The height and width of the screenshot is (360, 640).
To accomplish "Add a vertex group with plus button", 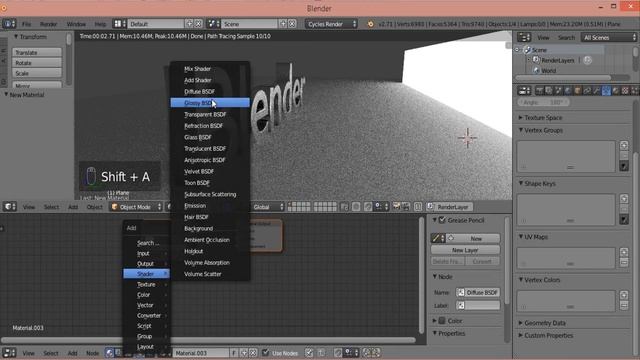I will (x=624, y=145).
